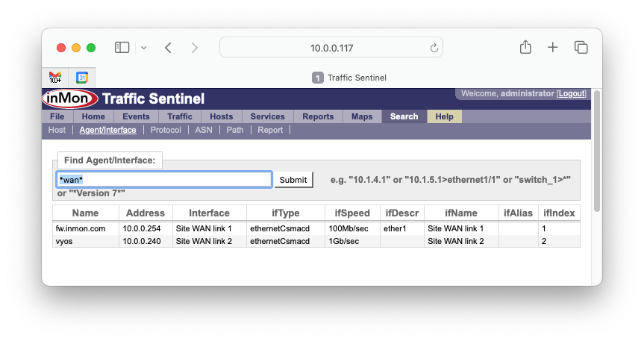Click the ifType column header
This screenshot has width=644, height=341.
pyautogui.click(x=286, y=213)
